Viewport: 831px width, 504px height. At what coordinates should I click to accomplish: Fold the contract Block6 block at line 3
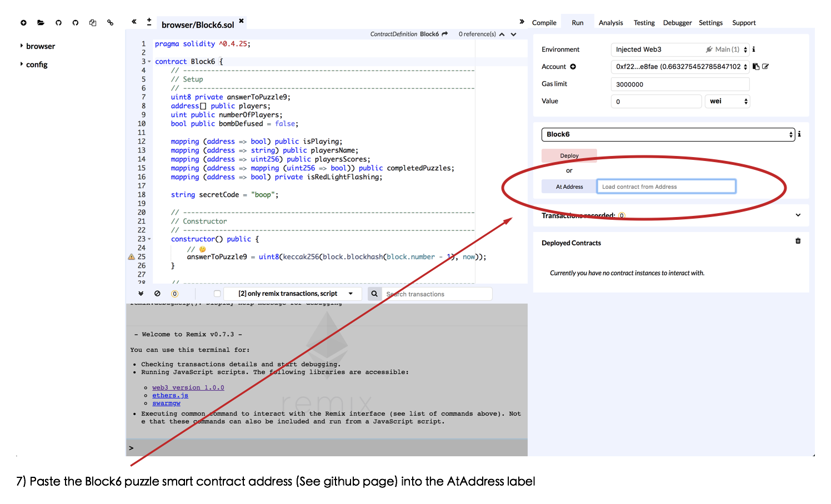coord(149,62)
